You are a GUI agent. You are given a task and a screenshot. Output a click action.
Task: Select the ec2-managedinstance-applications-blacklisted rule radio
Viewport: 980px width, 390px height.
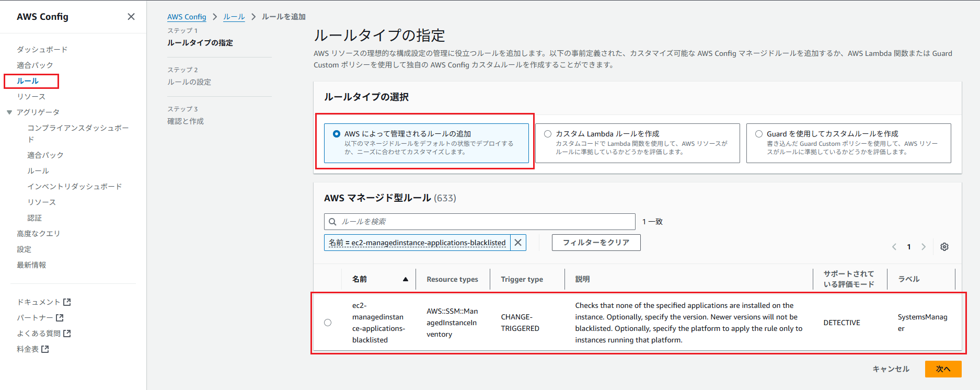tap(328, 323)
